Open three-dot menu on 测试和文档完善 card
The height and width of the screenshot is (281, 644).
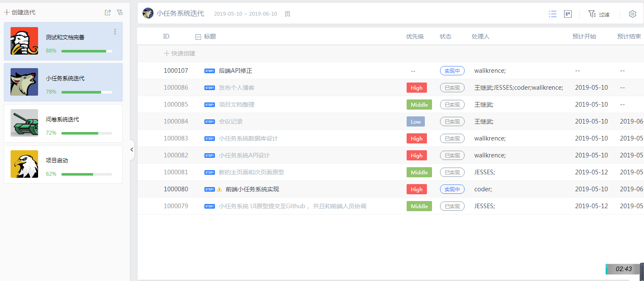tap(115, 32)
